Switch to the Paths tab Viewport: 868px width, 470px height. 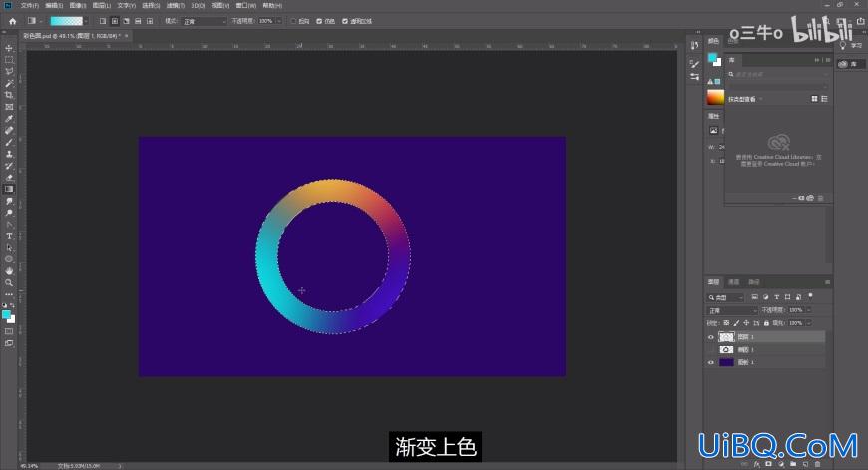[x=754, y=282]
